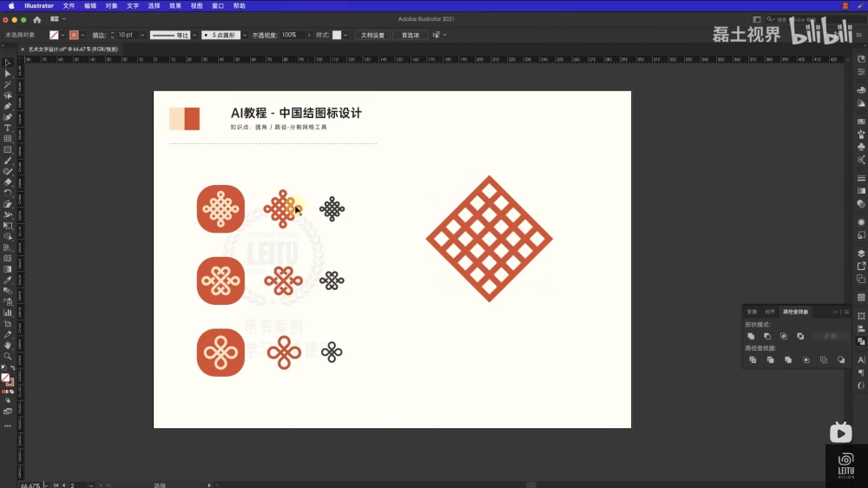This screenshot has width=868, height=488.
Task: Expand the opacity 100% arrow
Action: click(309, 35)
